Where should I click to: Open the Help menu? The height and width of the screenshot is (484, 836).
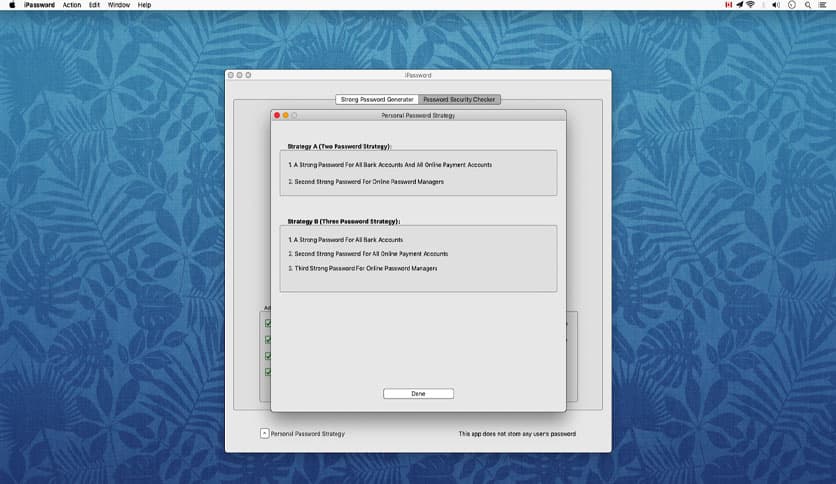click(x=144, y=5)
